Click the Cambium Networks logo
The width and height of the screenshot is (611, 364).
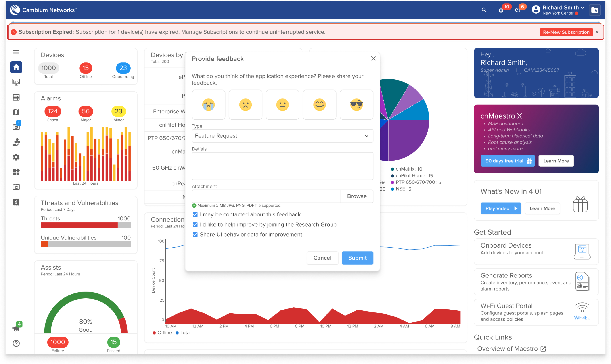click(43, 10)
